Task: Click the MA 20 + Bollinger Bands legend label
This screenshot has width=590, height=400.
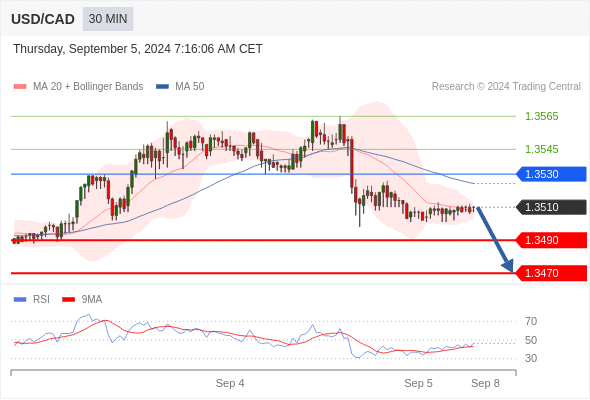Action: tap(88, 87)
